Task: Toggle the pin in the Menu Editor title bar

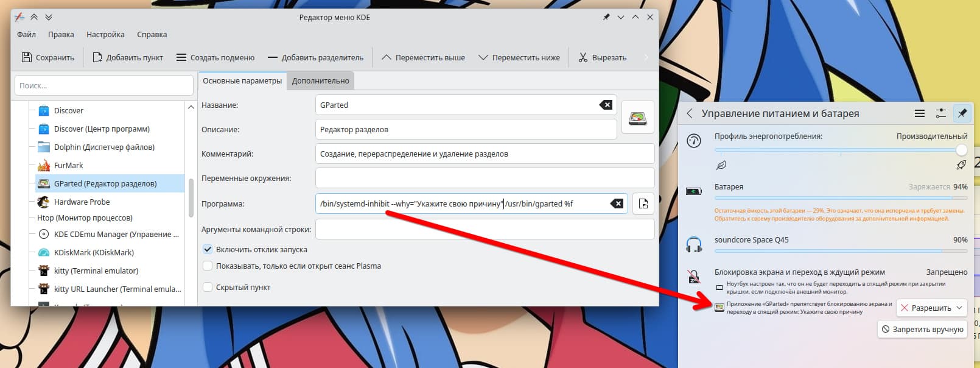Action: [x=606, y=17]
